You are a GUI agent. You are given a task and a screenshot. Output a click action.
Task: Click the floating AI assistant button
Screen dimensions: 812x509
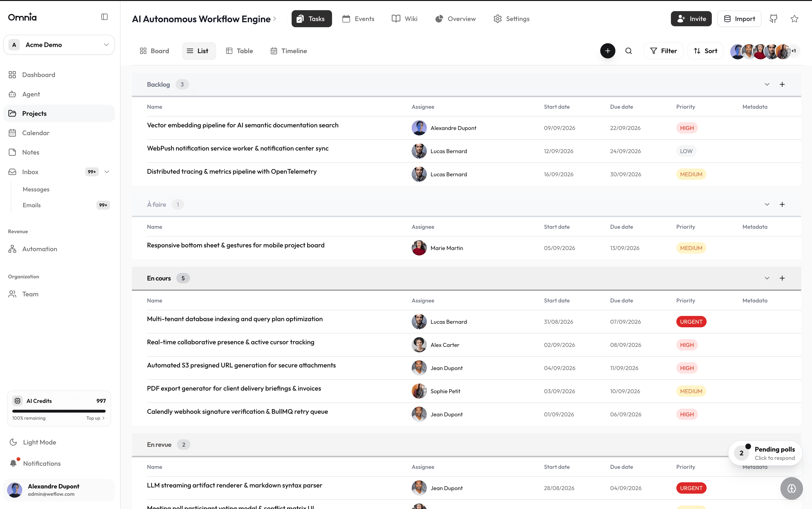[x=791, y=488]
